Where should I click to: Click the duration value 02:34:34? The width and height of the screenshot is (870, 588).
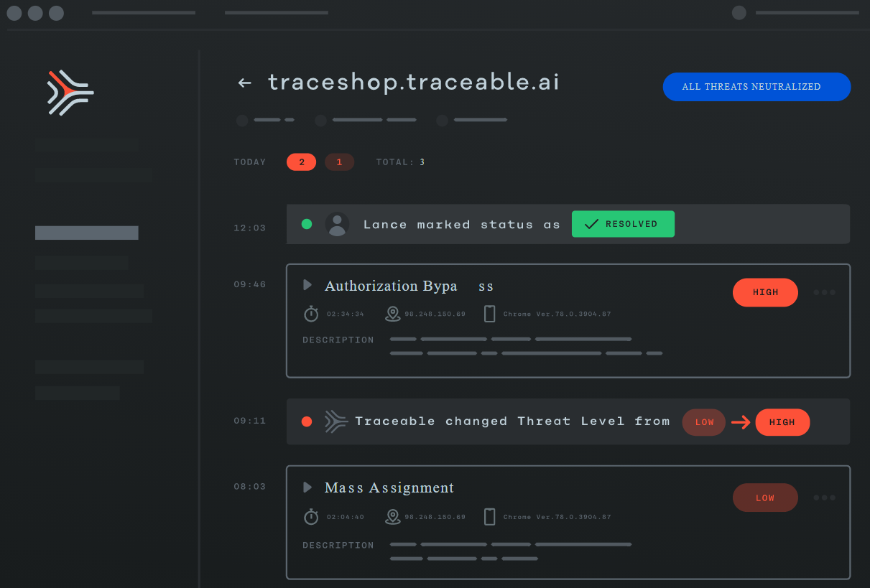pyautogui.click(x=345, y=314)
